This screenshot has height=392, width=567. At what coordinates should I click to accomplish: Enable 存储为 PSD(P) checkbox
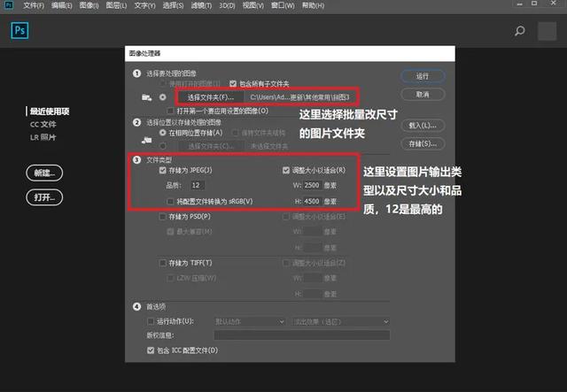tap(163, 217)
